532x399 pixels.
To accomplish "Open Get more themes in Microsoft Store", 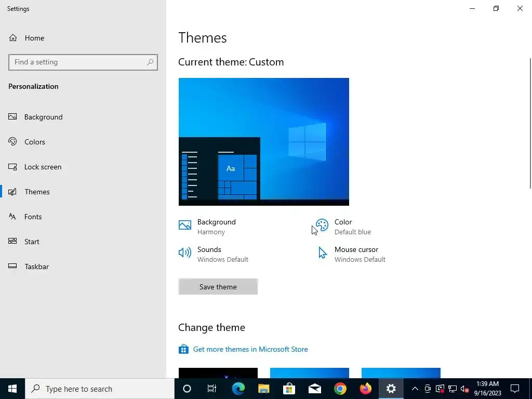I will (x=250, y=349).
